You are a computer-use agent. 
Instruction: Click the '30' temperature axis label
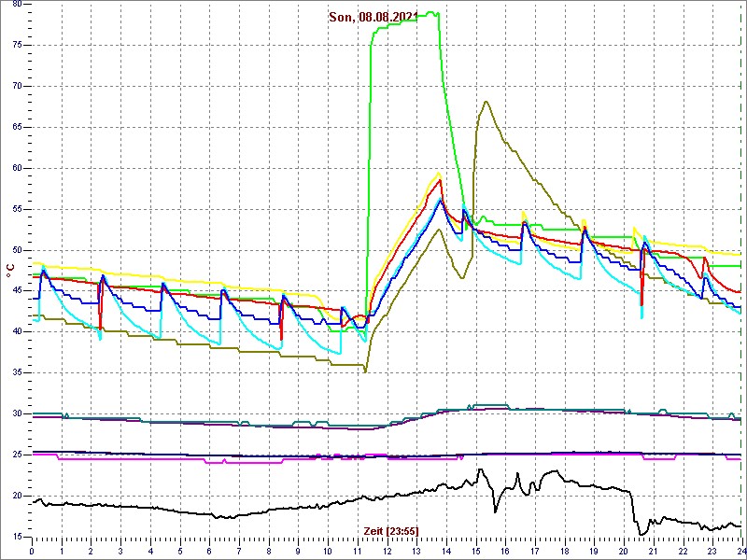[x=16, y=413]
